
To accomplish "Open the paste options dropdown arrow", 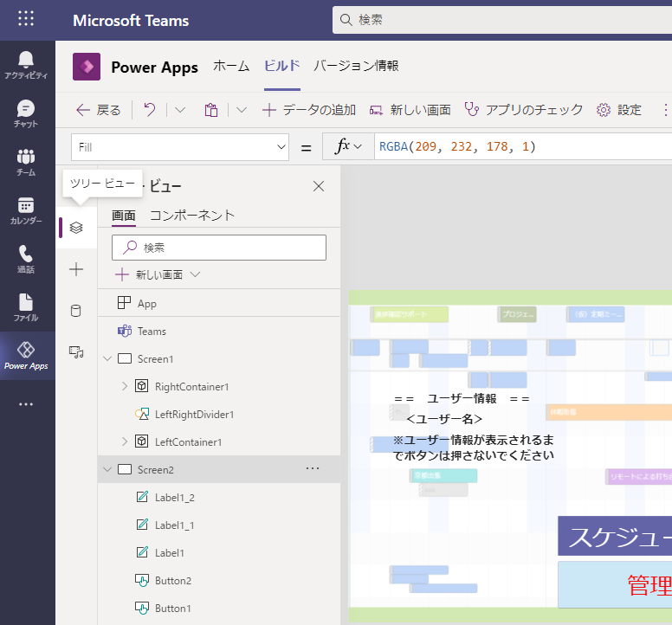I will click(242, 110).
